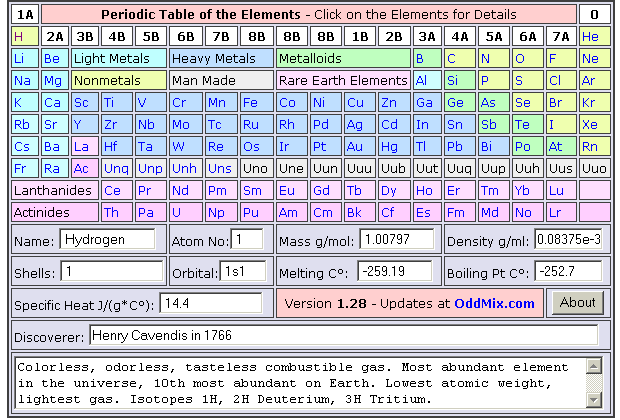Click the 2A group header
Image resolution: width=620 pixels, height=420 pixels.
pyautogui.click(x=55, y=37)
